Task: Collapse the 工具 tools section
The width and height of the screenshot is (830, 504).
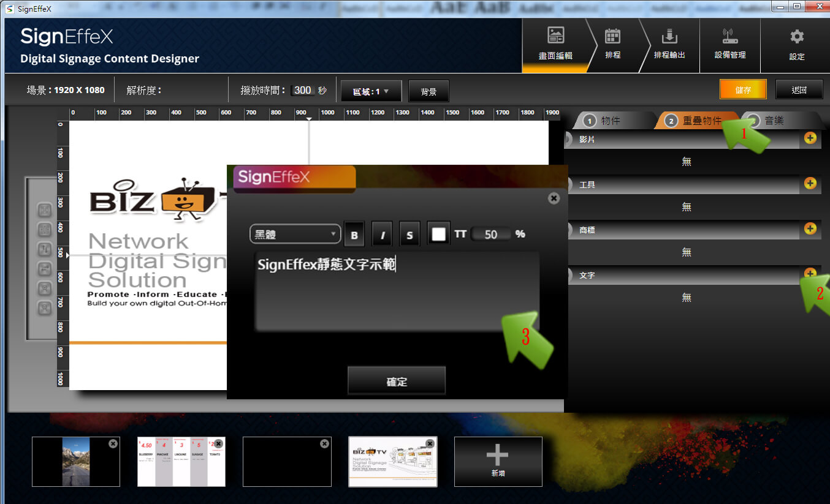Action: click(x=569, y=184)
